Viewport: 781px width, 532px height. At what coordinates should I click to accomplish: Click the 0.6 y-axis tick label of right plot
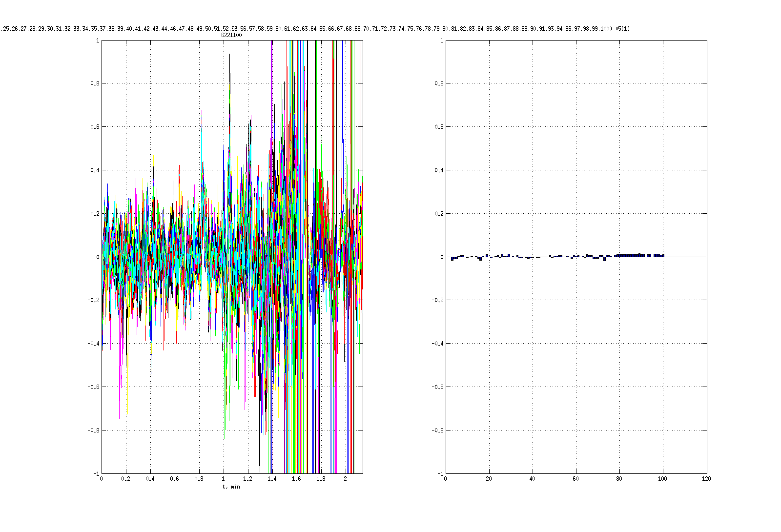pos(439,127)
